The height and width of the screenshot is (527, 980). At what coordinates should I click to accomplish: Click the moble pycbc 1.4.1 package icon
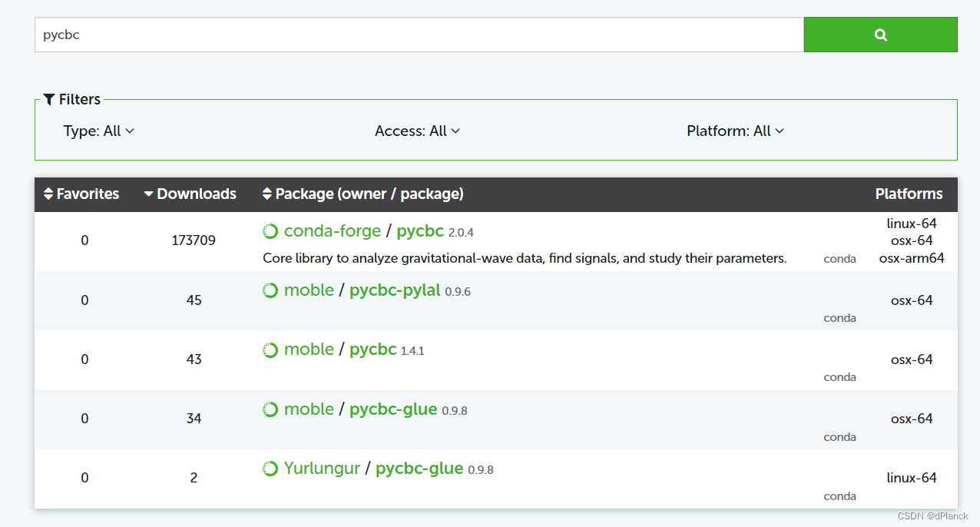[270, 350]
